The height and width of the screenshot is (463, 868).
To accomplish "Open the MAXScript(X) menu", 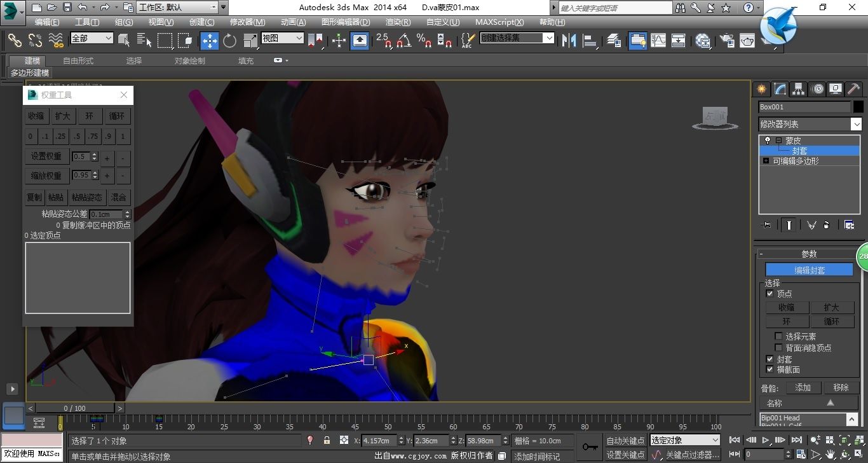I will point(499,22).
